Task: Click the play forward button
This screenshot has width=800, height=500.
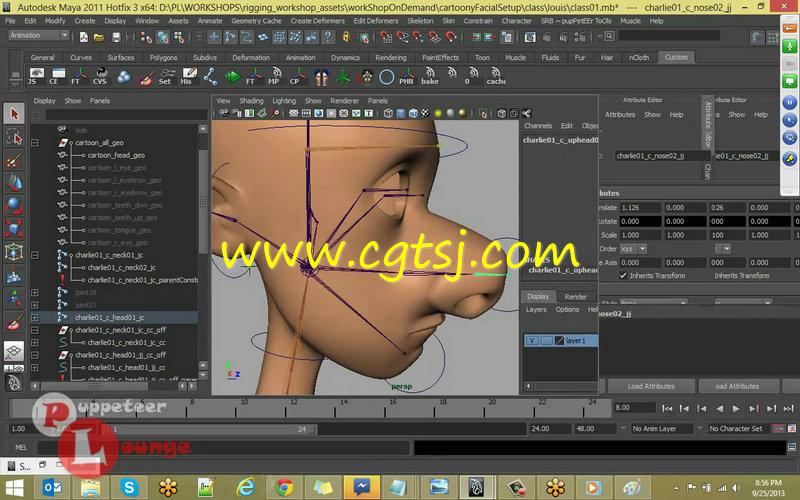Action: pos(736,408)
